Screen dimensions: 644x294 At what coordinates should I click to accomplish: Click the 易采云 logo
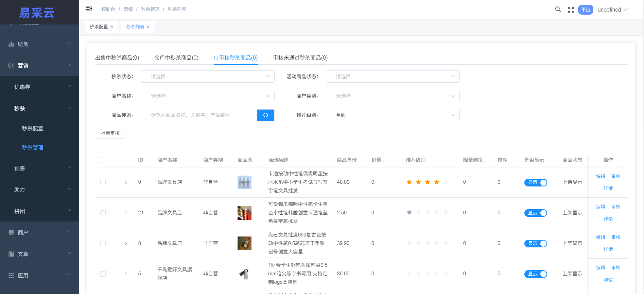click(x=37, y=13)
